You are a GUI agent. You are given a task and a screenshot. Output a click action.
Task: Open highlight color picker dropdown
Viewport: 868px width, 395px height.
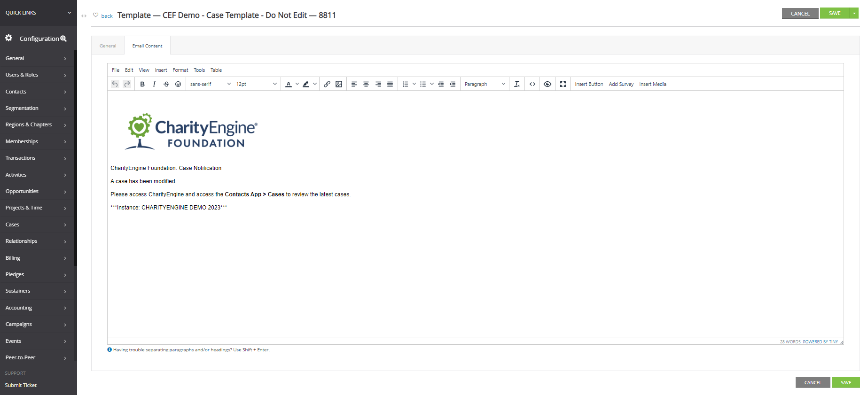(x=314, y=84)
